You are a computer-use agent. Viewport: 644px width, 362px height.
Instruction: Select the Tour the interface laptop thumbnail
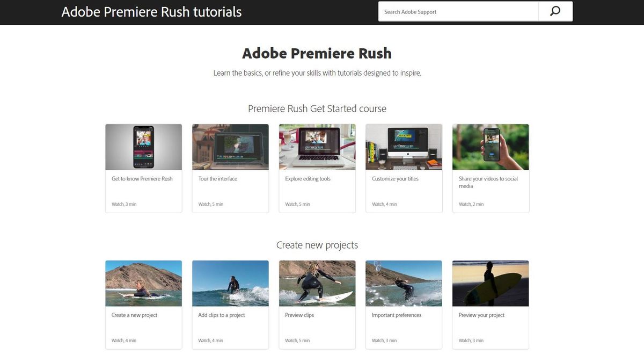pyautogui.click(x=230, y=147)
